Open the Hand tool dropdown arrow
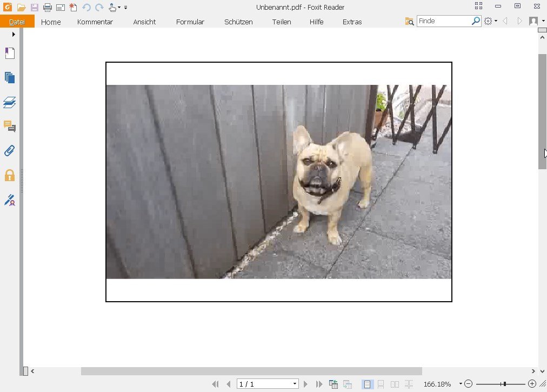Viewport: 547px width, 392px height. point(120,7)
